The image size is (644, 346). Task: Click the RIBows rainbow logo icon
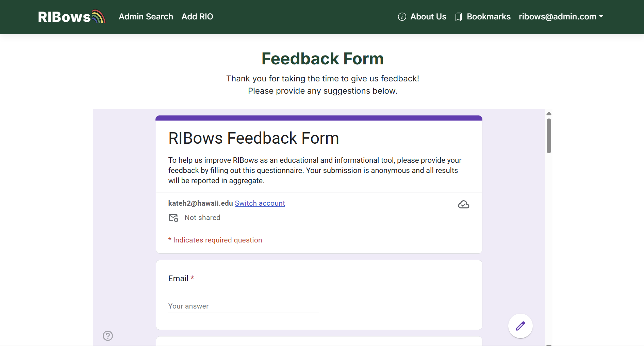[99, 16]
